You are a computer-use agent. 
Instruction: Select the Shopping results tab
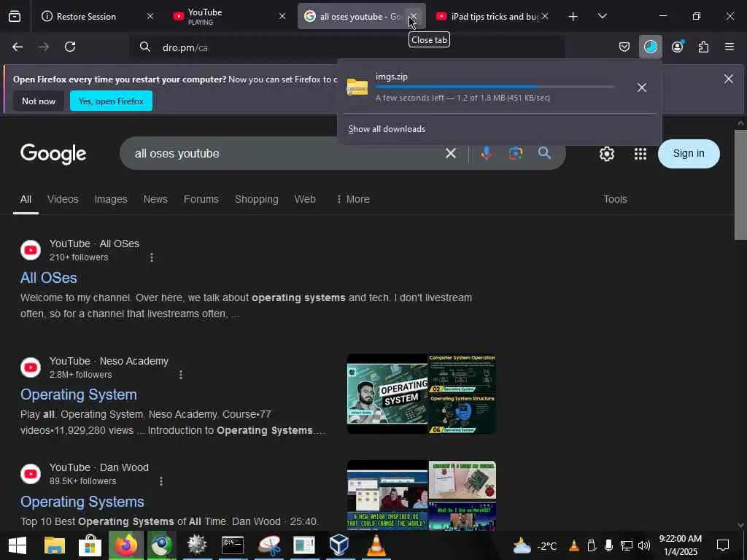256,199
